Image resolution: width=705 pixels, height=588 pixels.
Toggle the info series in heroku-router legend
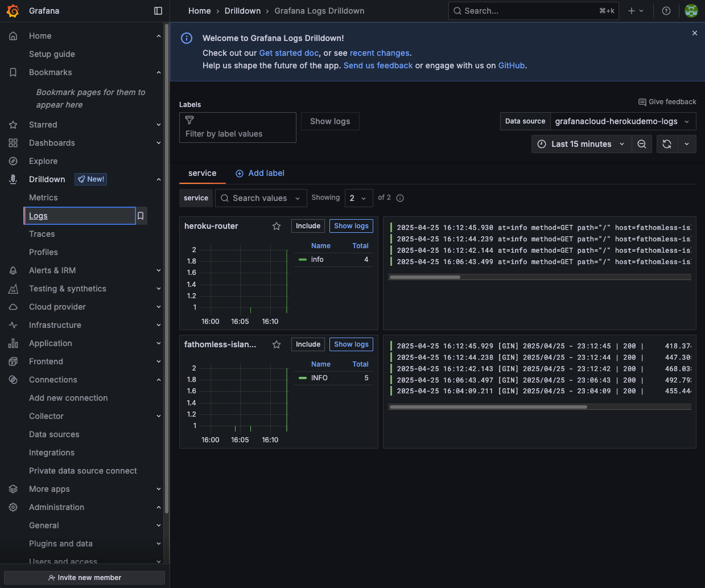click(x=317, y=260)
